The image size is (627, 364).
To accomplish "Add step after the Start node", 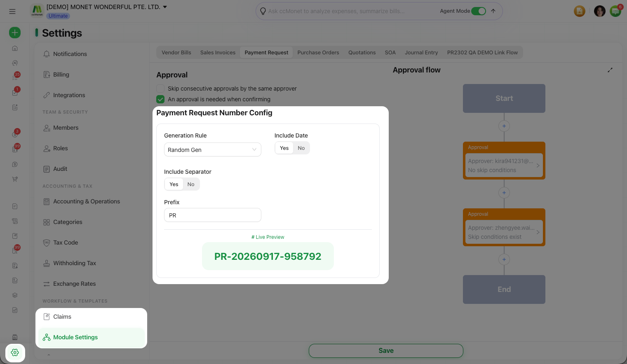I will pyautogui.click(x=504, y=126).
